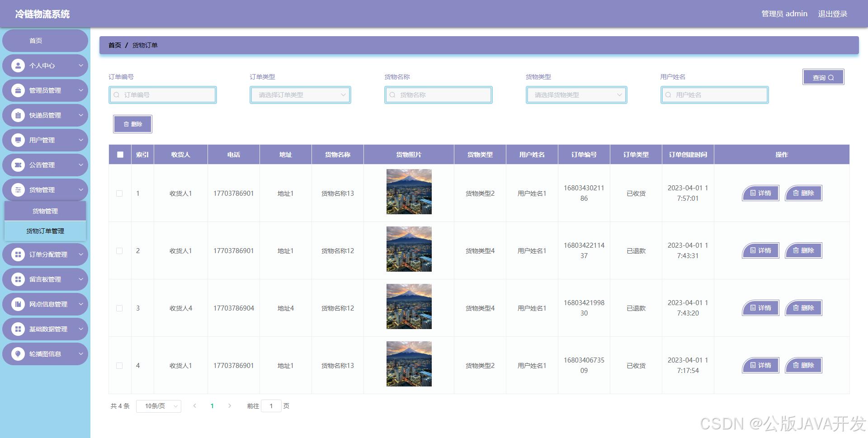Open the 网点信息管理 menu label

48,304
